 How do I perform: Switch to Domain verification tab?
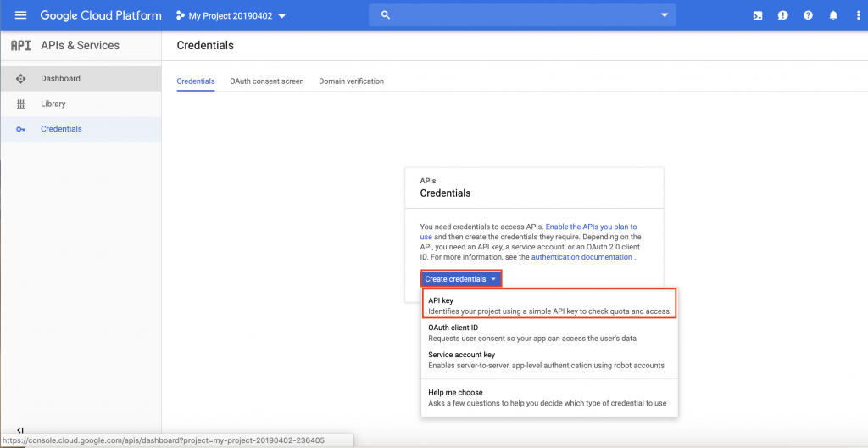tap(351, 81)
